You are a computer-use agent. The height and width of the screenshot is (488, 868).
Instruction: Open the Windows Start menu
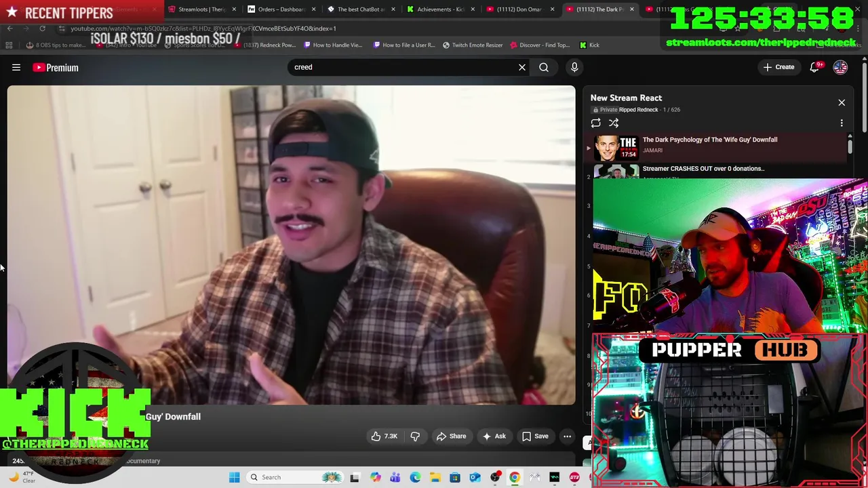tap(234, 477)
